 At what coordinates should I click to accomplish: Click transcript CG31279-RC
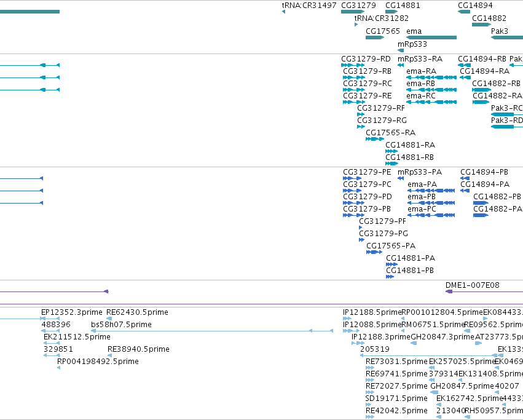pyautogui.click(x=368, y=84)
